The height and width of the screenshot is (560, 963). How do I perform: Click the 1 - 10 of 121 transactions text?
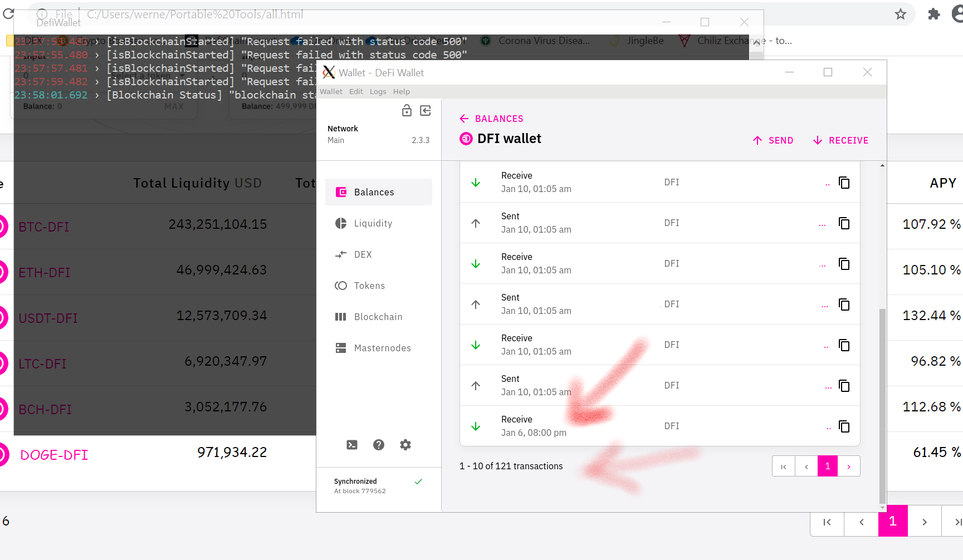click(511, 466)
